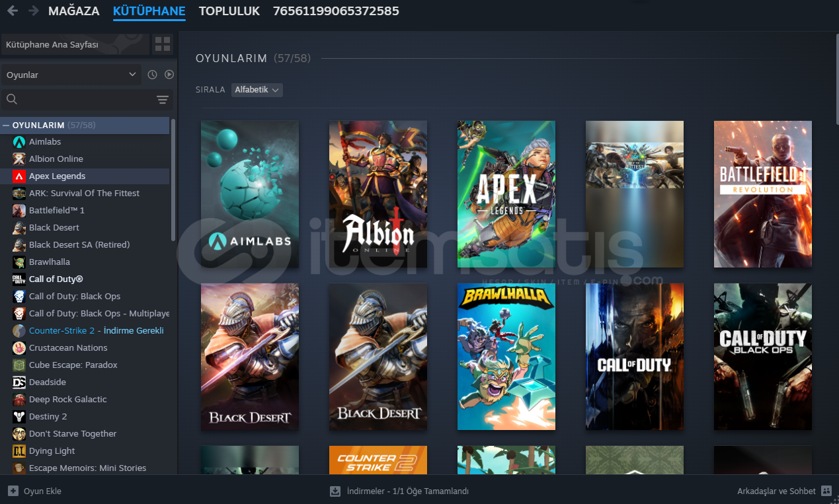Screen dimensions: 839x504
Task: Select Call of Duty: Black Ops - Multiplayer entry
Action: coord(85,314)
